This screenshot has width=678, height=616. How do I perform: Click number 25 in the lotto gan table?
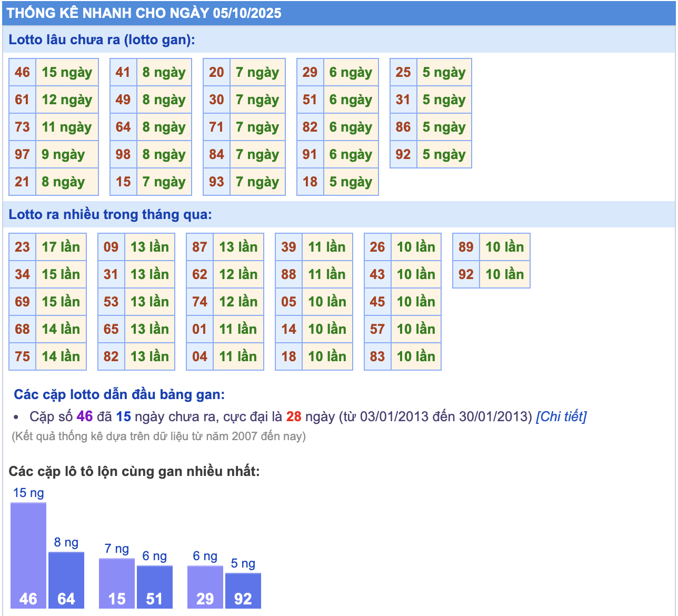tap(403, 72)
